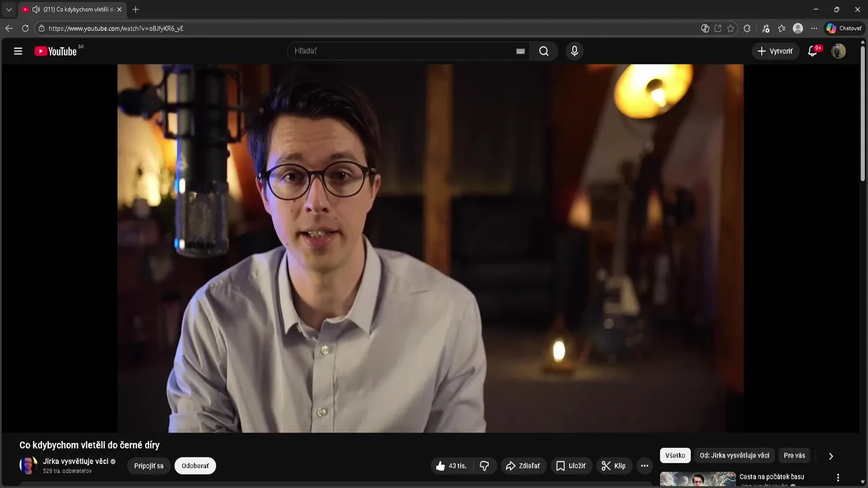The height and width of the screenshot is (488, 868).
Task: Click the Odoberať subscribe button
Action: click(x=195, y=466)
